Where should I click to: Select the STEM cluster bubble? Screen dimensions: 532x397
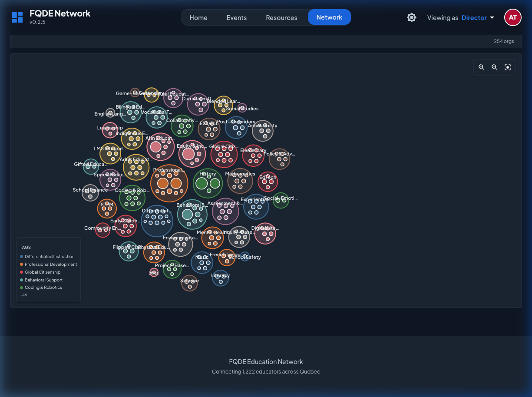pos(107,208)
